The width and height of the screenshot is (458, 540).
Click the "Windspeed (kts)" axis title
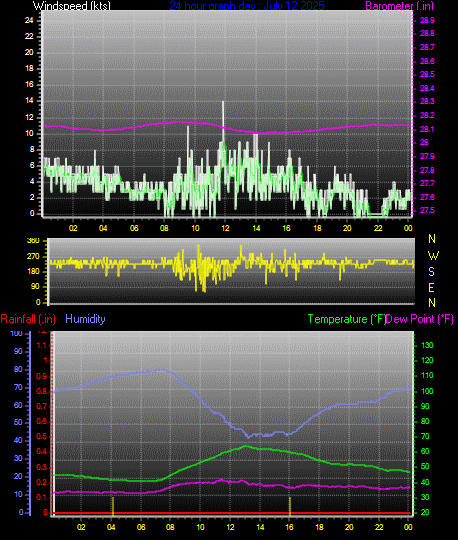tap(72, 6)
